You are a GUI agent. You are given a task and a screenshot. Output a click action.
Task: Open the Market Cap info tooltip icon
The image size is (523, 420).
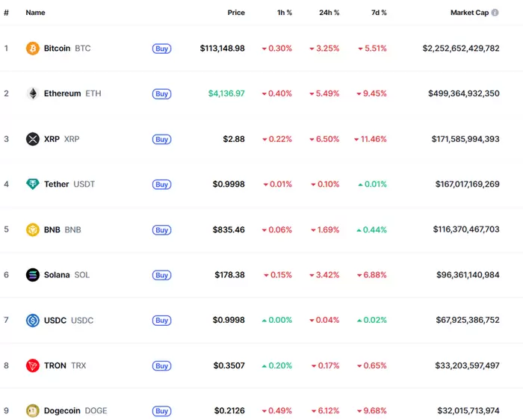[x=495, y=13]
